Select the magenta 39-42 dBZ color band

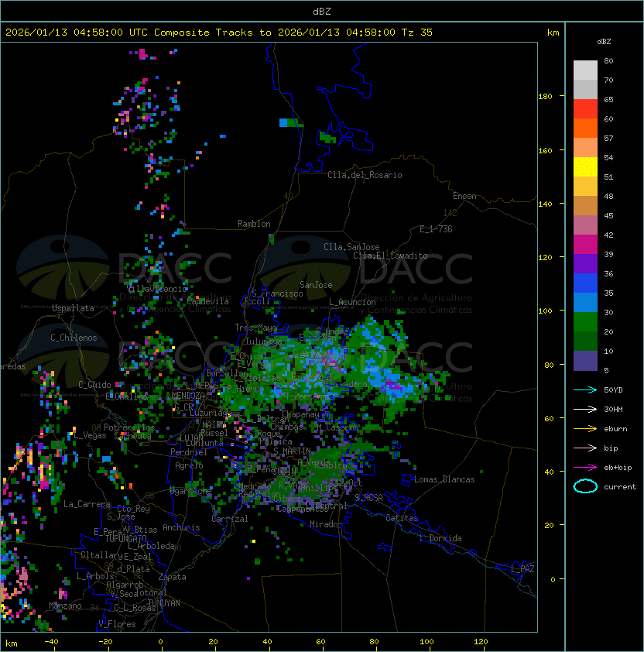(x=585, y=245)
